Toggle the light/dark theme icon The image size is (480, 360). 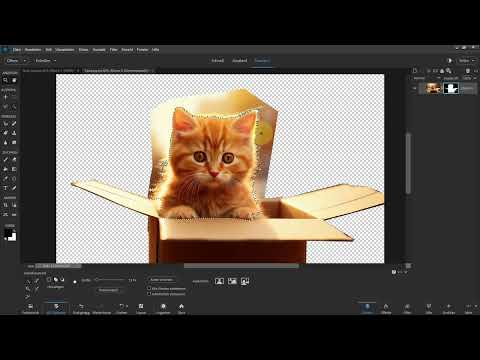point(450,61)
